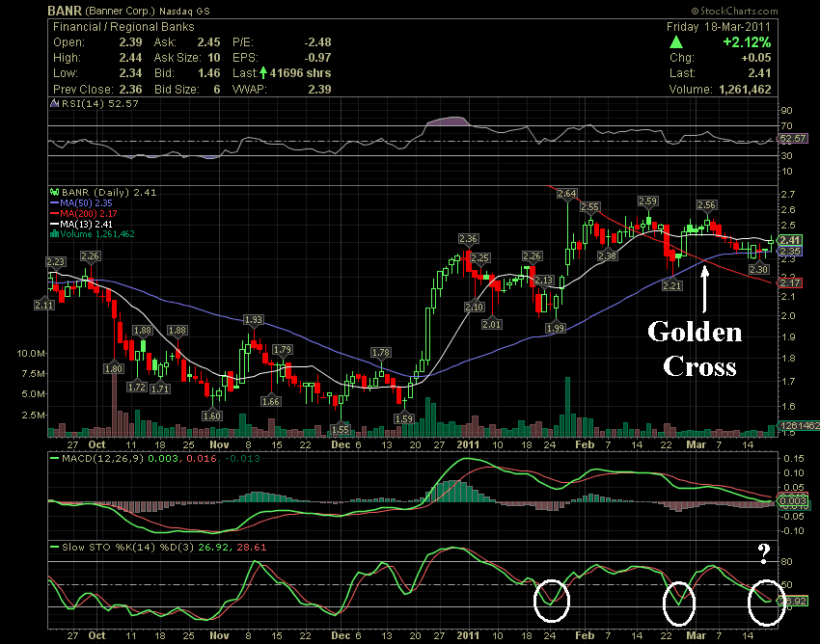Click the 1261462 volume tag on axis
820x644 pixels.
point(799,426)
